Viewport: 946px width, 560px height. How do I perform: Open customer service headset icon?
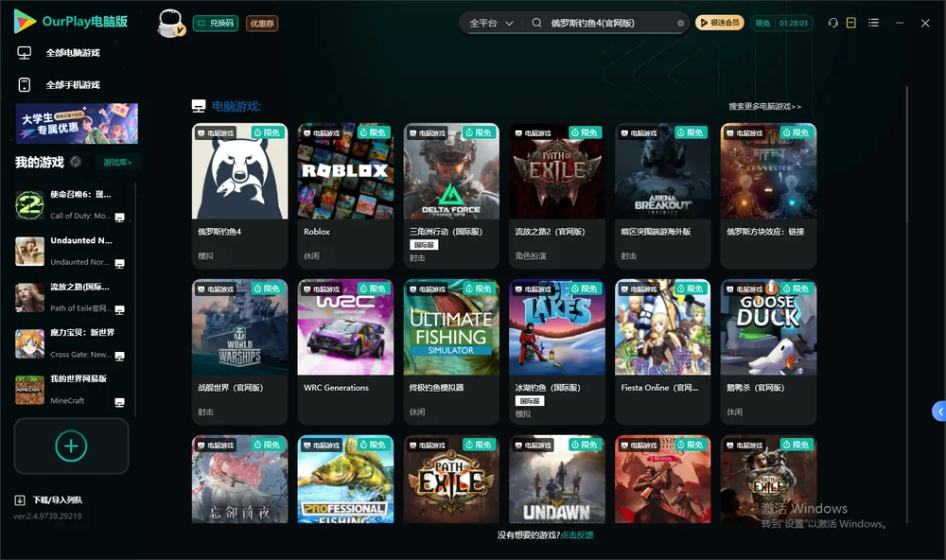[833, 23]
